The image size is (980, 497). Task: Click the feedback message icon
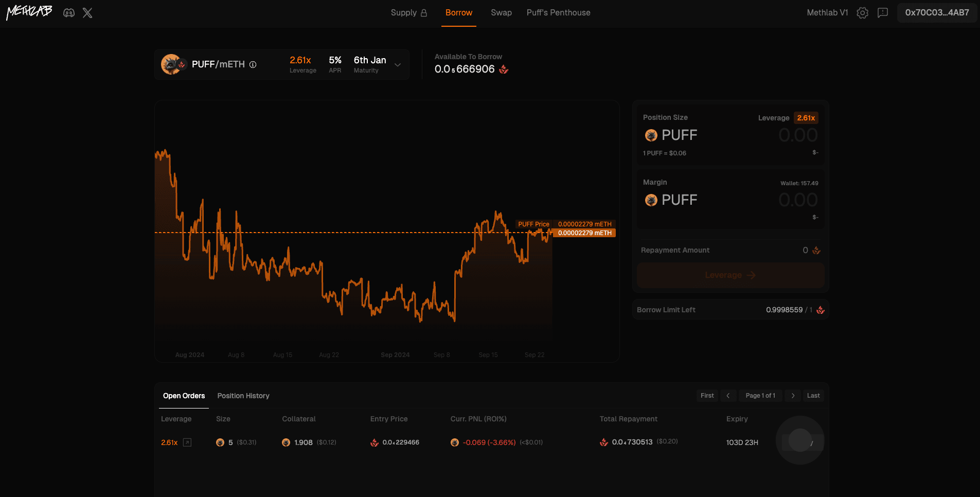click(x=883, y=13)
